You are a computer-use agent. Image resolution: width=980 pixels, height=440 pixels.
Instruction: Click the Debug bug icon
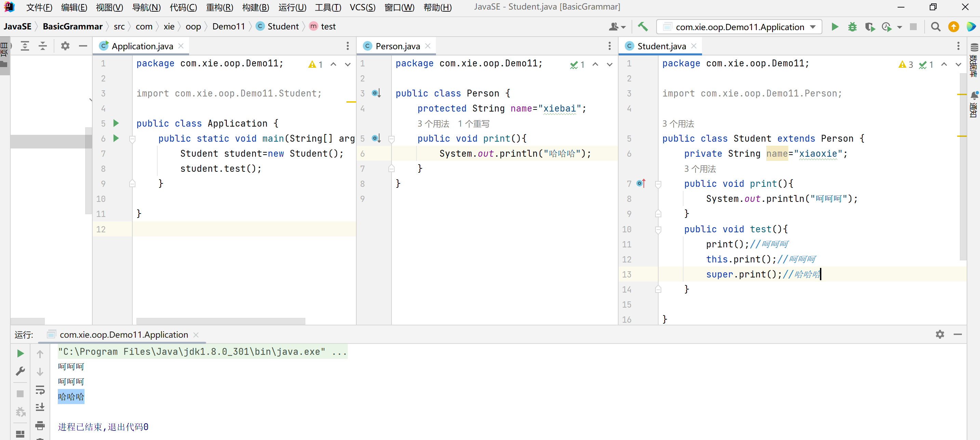(852, 27)
